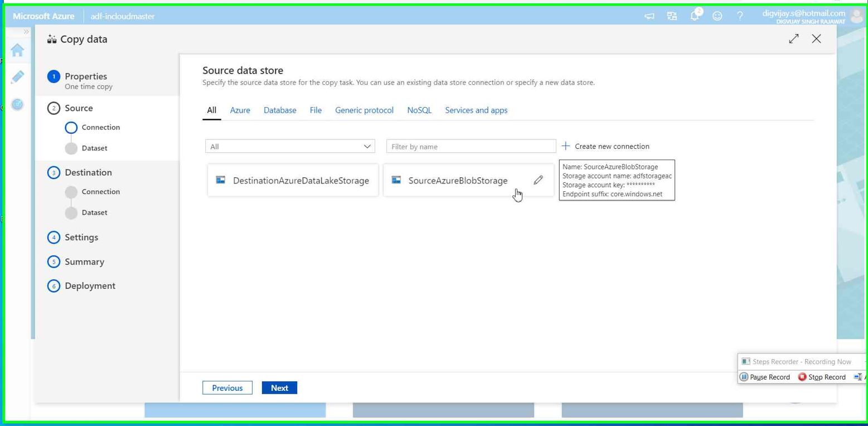Select the DestinationAzureDataLakeStorage connection tile
This screenshot has height=426, width=868.
tap(293, 180)
